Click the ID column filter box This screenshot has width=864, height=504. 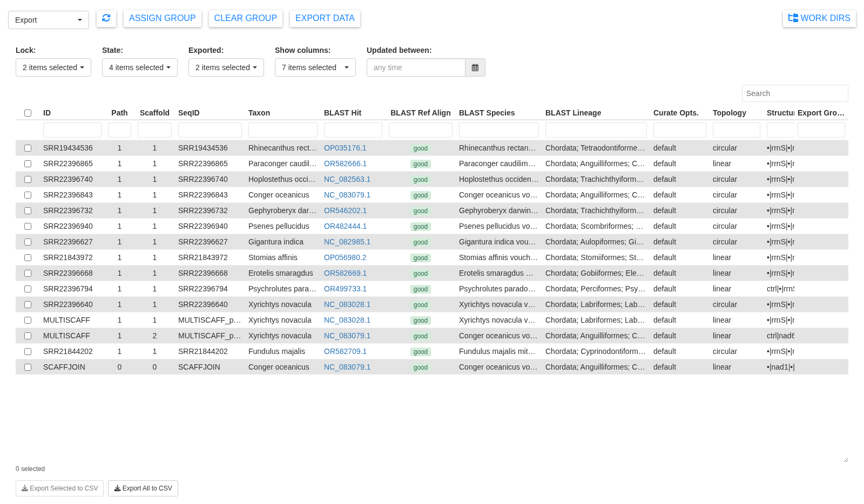pyautogui.click(x=72, y=130)
